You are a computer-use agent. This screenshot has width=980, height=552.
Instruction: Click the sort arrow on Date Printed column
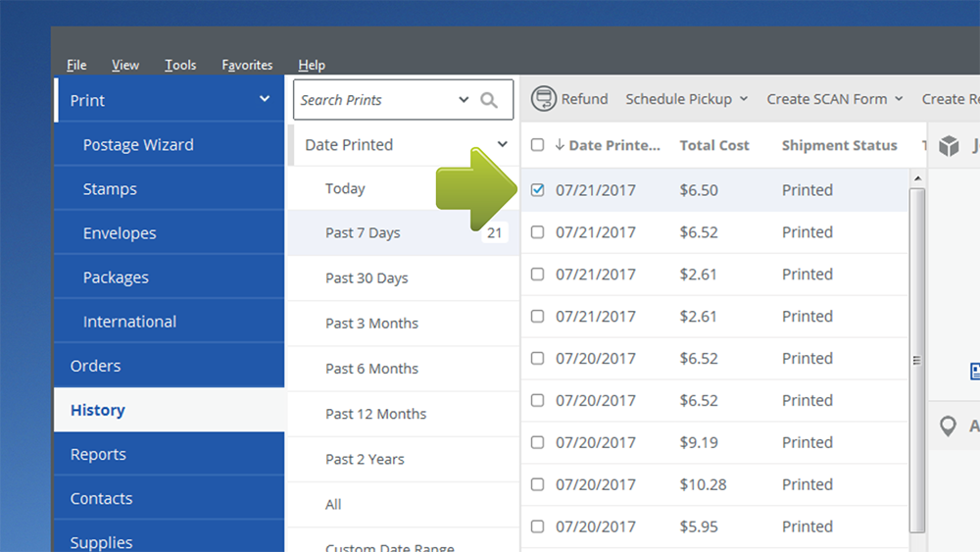coord(560,145)
